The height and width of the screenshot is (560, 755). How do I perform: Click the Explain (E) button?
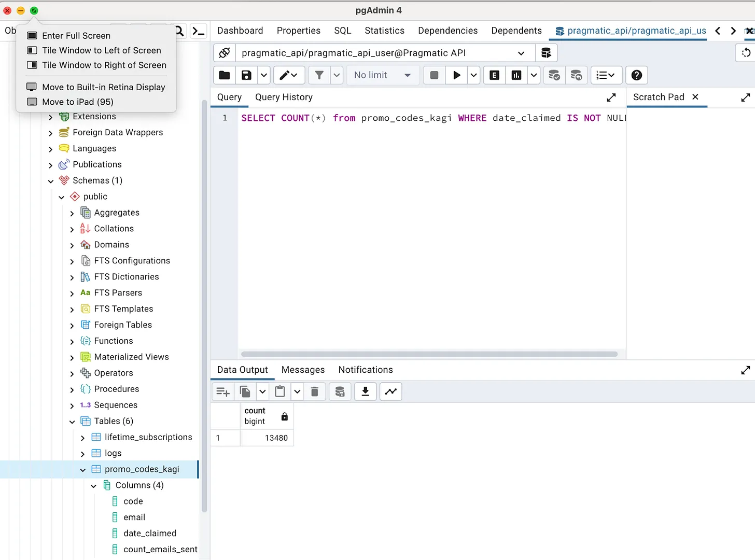point(494,75)
